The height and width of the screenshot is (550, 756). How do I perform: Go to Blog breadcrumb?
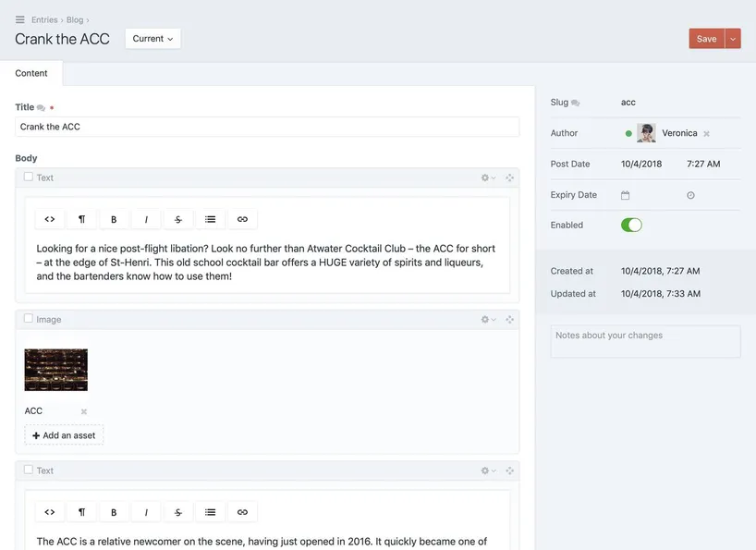tap(75, 19)
